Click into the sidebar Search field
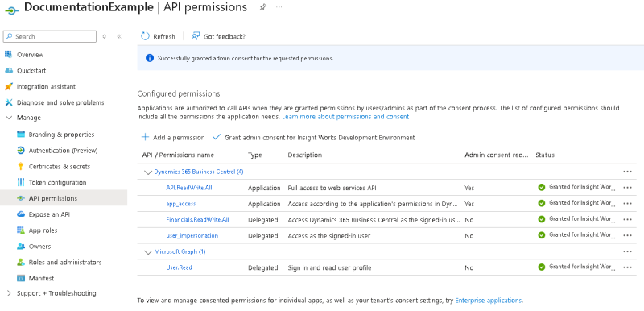 pyautogui.click(x=50, y=36)
